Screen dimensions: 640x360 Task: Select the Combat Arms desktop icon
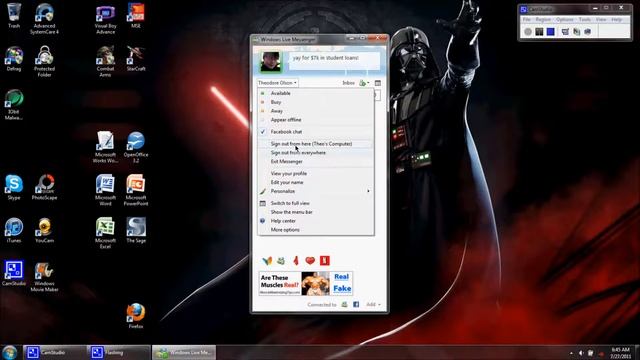(x=105, y=61)
